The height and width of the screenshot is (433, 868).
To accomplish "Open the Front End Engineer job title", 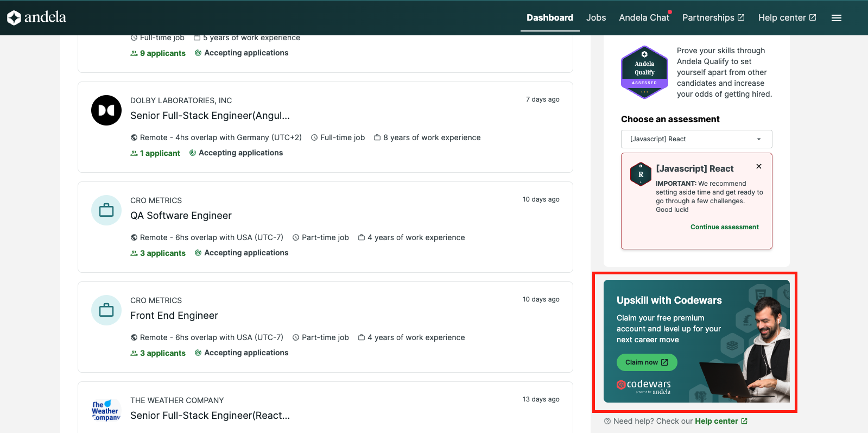I will click(x=174, y=316).
